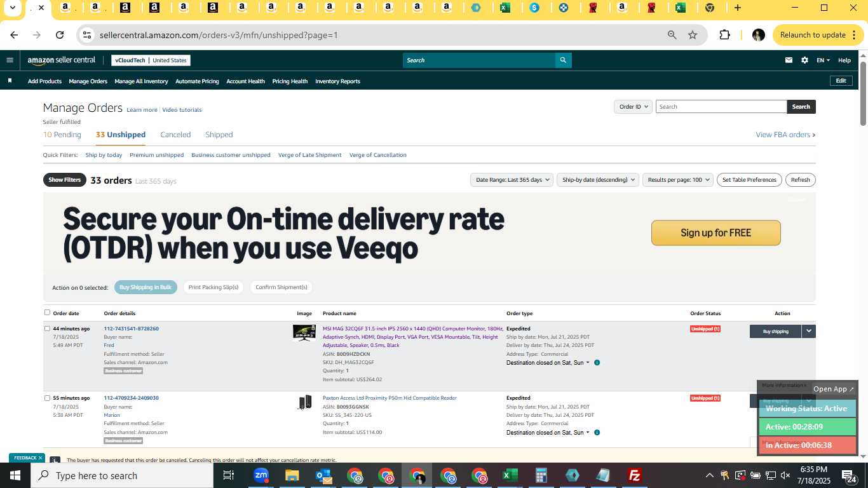
Task: Open the MSI monitor product thumbnail
Action: coord(304,333)
